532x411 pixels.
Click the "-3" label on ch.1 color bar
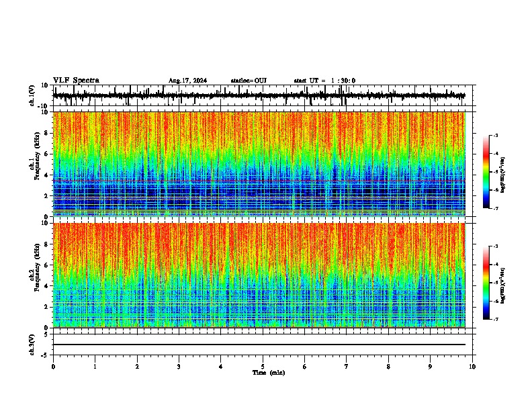[496, 135]
